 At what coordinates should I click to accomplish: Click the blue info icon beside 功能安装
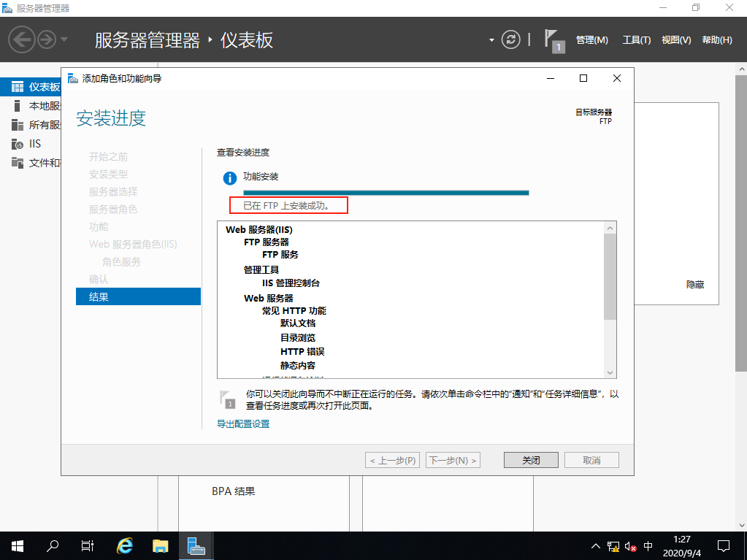(x=229, y=178)
